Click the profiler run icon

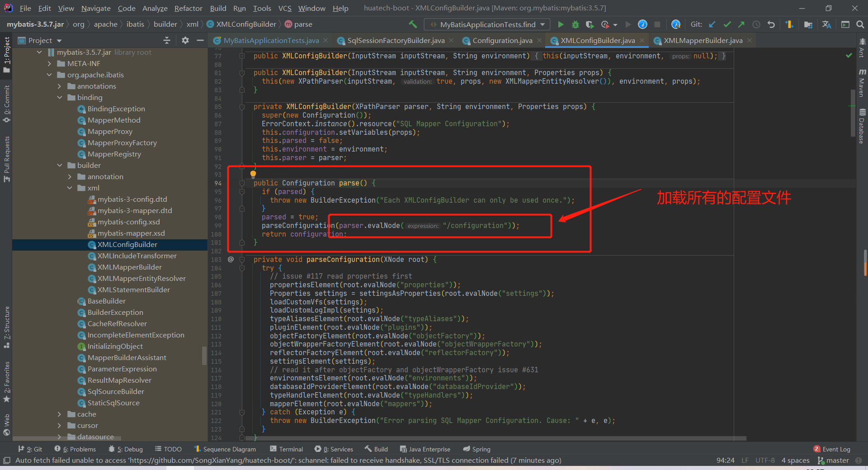[x=605, y=24]
